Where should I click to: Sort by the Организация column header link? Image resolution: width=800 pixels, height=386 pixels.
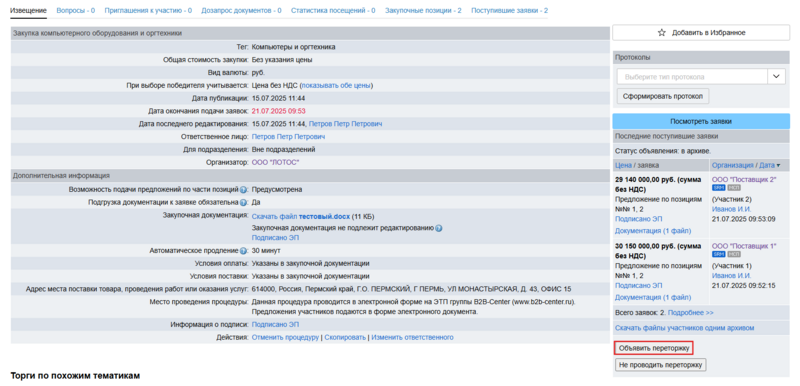tap(733, 165)
